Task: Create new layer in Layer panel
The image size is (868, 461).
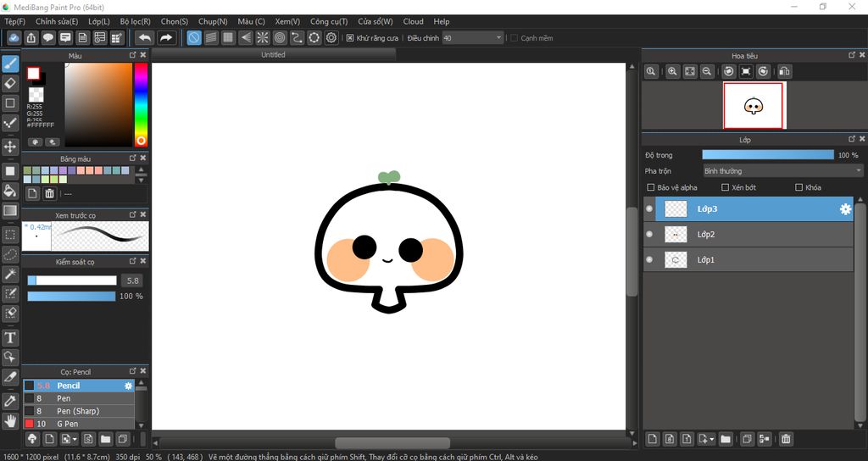Action: click(653, 440)
